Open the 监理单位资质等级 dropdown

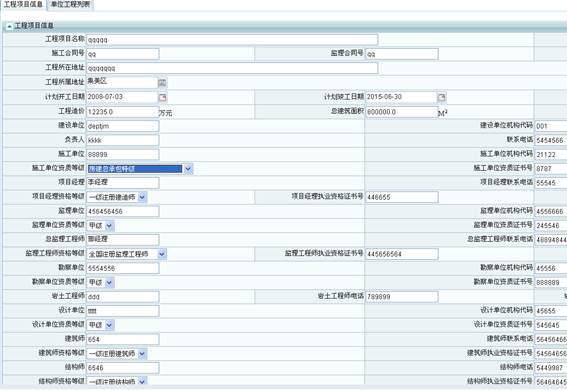coord(109,226)
